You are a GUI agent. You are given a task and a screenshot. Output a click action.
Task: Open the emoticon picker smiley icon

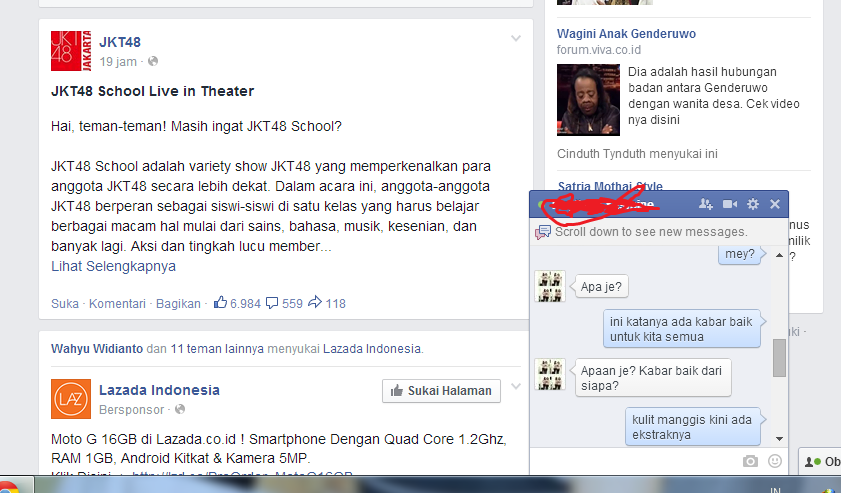point(775,461)
